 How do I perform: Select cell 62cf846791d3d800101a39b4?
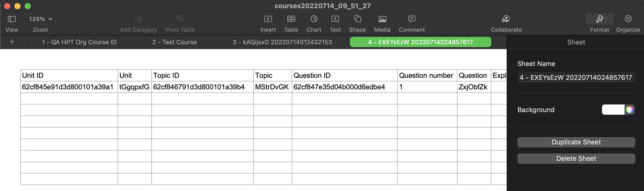203,87
